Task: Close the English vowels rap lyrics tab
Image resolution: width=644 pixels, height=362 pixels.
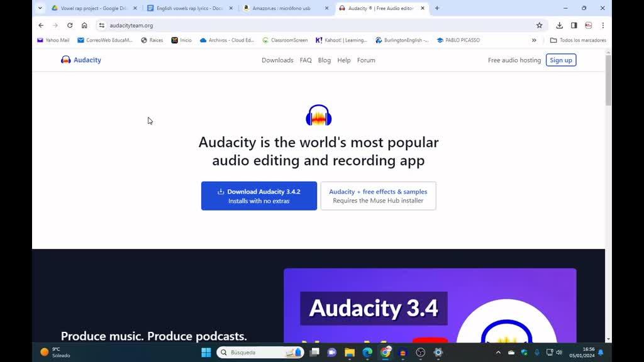Action: (231, 8)
